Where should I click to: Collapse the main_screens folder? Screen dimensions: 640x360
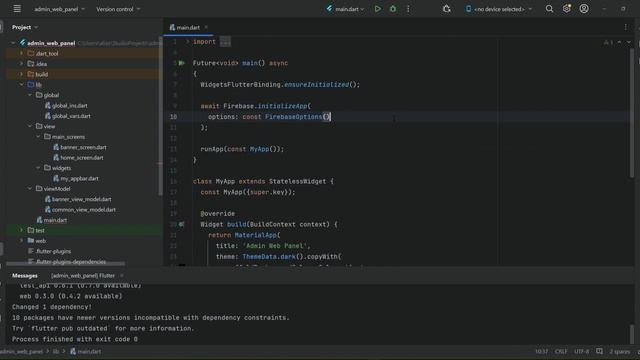[38, 137]
